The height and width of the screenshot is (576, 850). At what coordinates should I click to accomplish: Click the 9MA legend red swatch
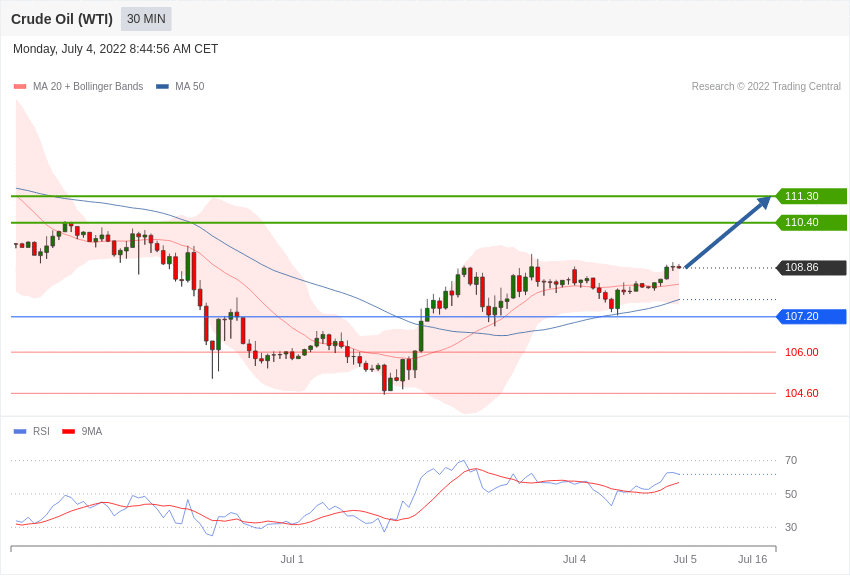(x=68, y=431)
